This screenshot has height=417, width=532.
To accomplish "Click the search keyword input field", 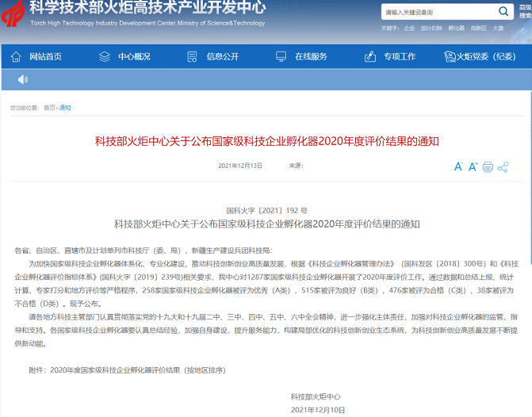I will [x=436, y=12].
